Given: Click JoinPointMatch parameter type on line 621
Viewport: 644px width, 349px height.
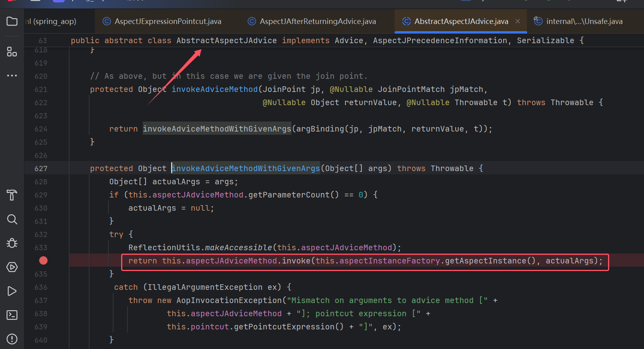Looking at the screenshot, I should (411, 89).
